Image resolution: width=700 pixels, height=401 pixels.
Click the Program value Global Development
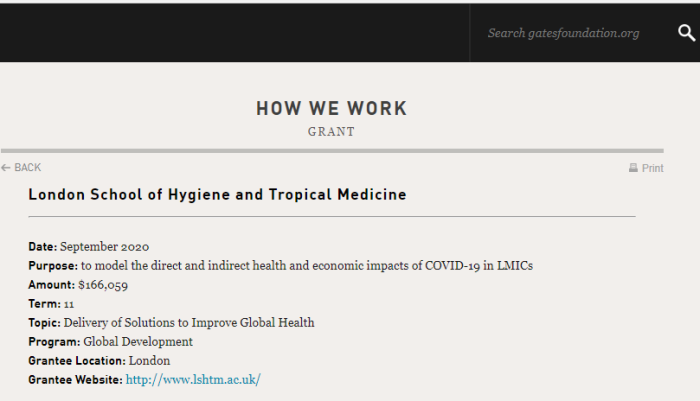pyautogui.click(x=138, y=342)
